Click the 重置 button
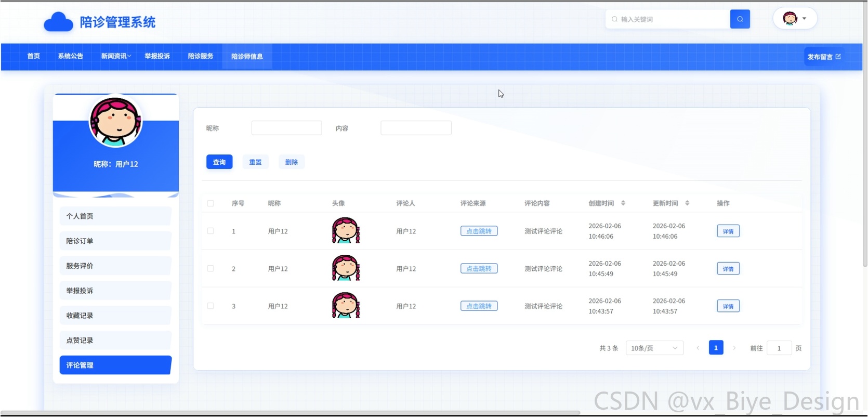Viewport: 868px width, 417px height. pyautogui.click(x=255, y=162)
